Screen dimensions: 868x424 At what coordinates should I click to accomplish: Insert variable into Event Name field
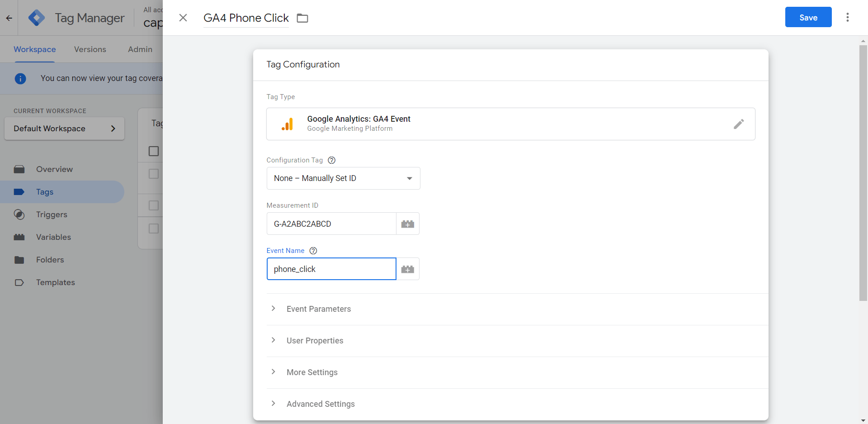408,269
